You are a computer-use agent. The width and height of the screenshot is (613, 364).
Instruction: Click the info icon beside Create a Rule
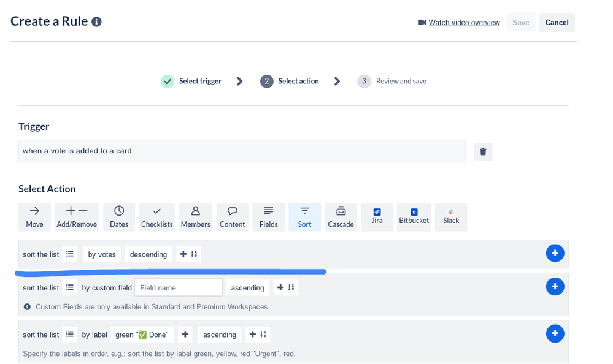(96, 20)
